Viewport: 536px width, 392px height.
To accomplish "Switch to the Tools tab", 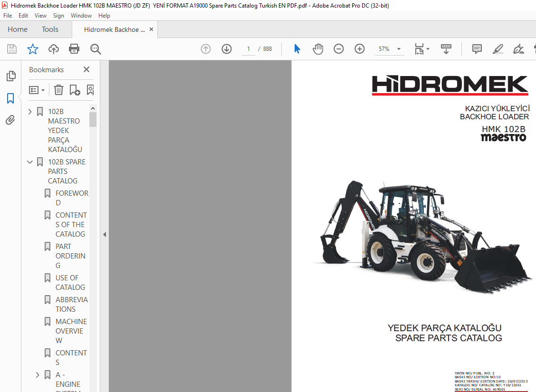I will (x=50, y=29).
